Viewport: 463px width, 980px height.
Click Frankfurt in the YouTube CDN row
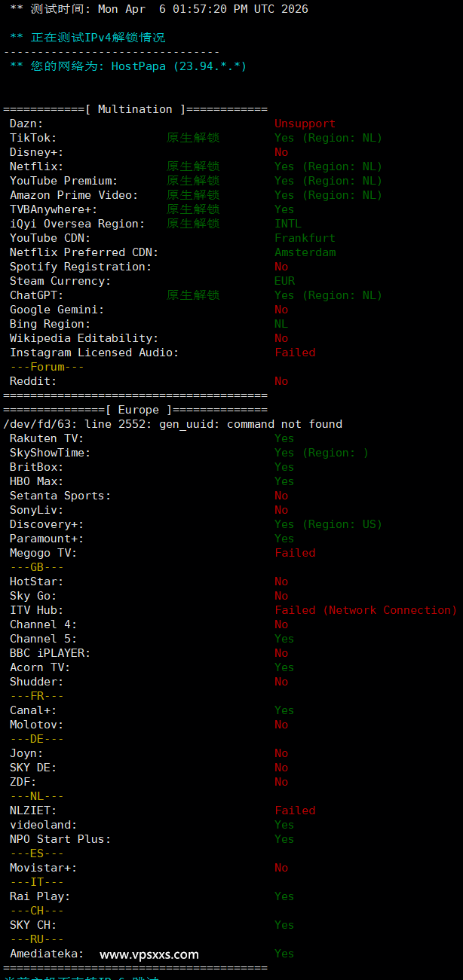(x=305, y=238)
